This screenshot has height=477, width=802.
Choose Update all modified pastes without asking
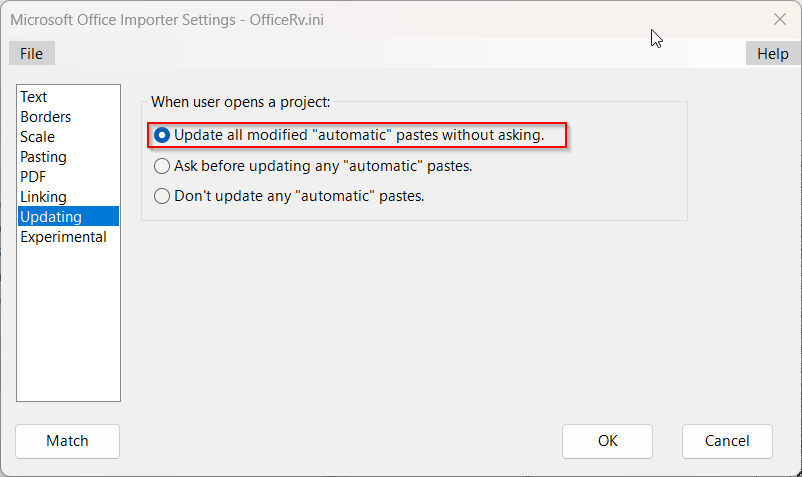[162, 135]
